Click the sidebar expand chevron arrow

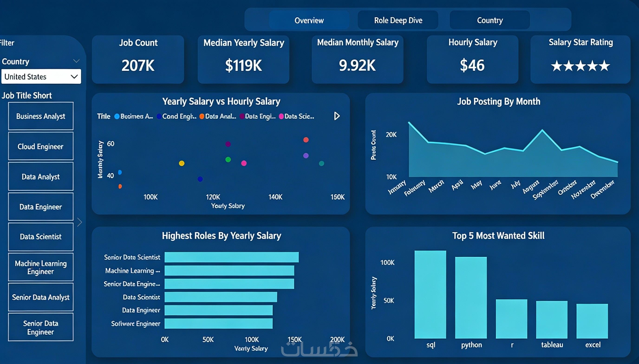click(x=79, y=222)
